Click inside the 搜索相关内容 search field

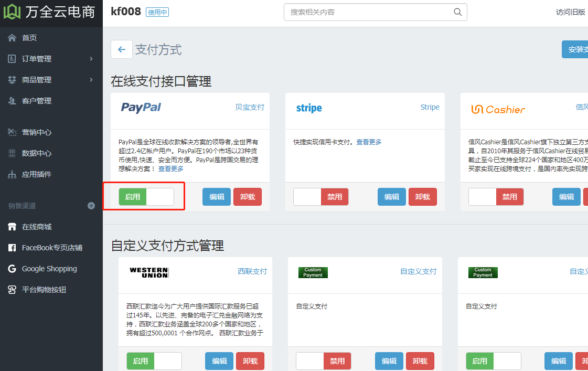tap(367, 12)
